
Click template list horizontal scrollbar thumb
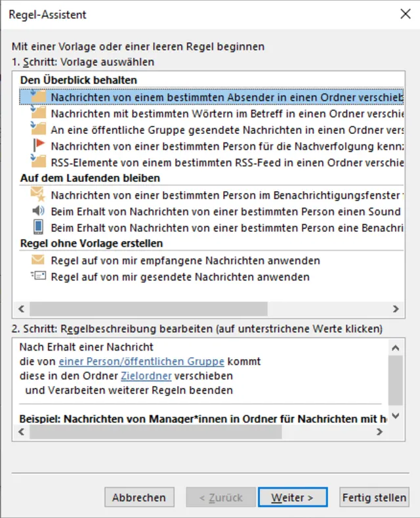point(148,309)
